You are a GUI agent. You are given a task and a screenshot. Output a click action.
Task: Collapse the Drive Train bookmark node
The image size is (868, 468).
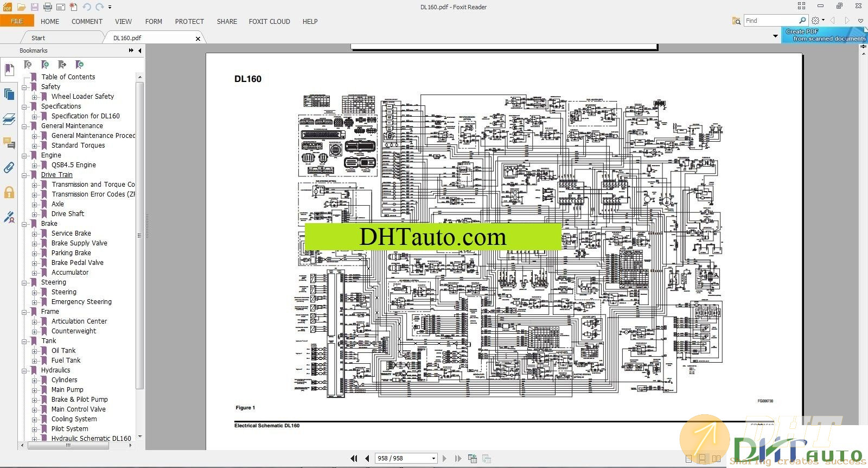coord(24,175)
